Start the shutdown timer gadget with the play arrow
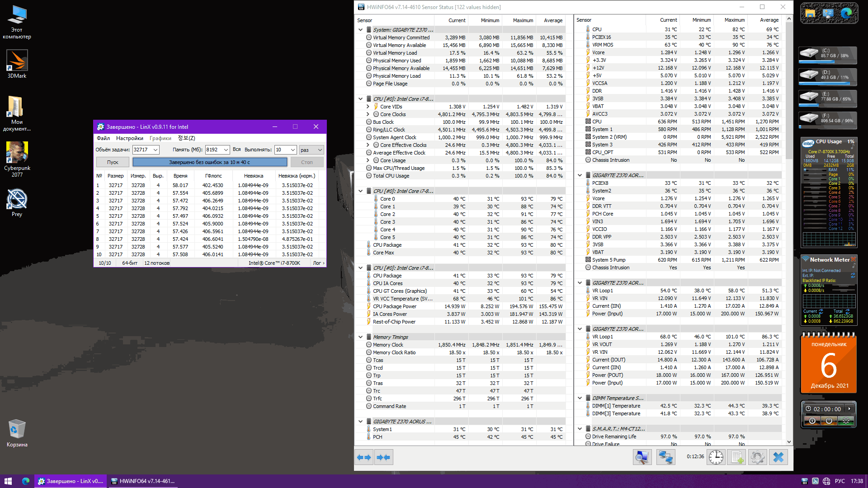Screen dimensions: 868x488 pos(849,409)
